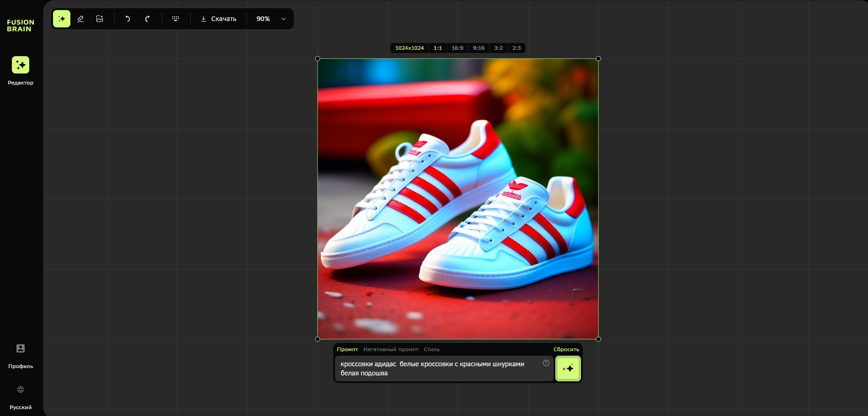
Task: Click the Сбросить reset link
Action: click(566, 349)
